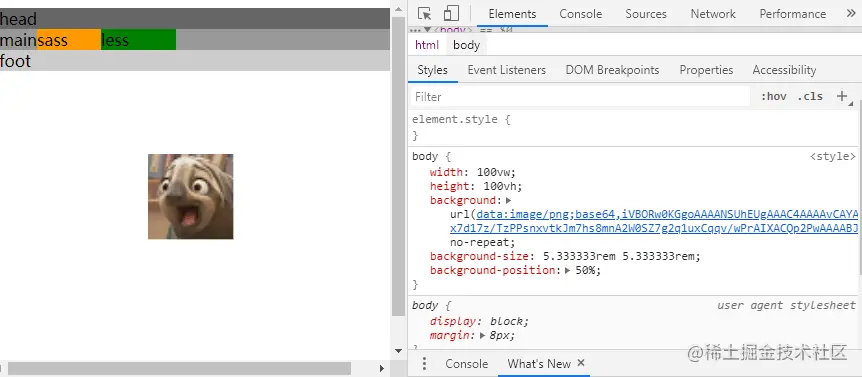Open the Event Listeners pane
Viewport: 862px width, 377px height.
coord(506,70)
